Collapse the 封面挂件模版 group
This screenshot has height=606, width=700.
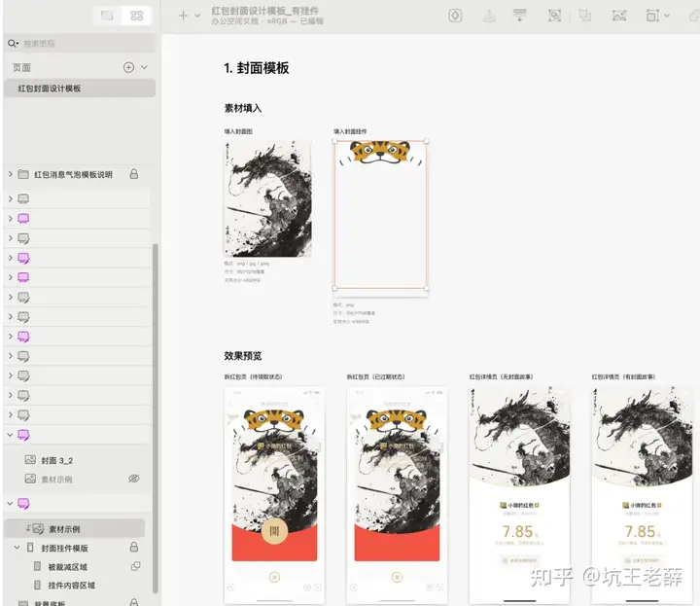(x=17, y=548)
